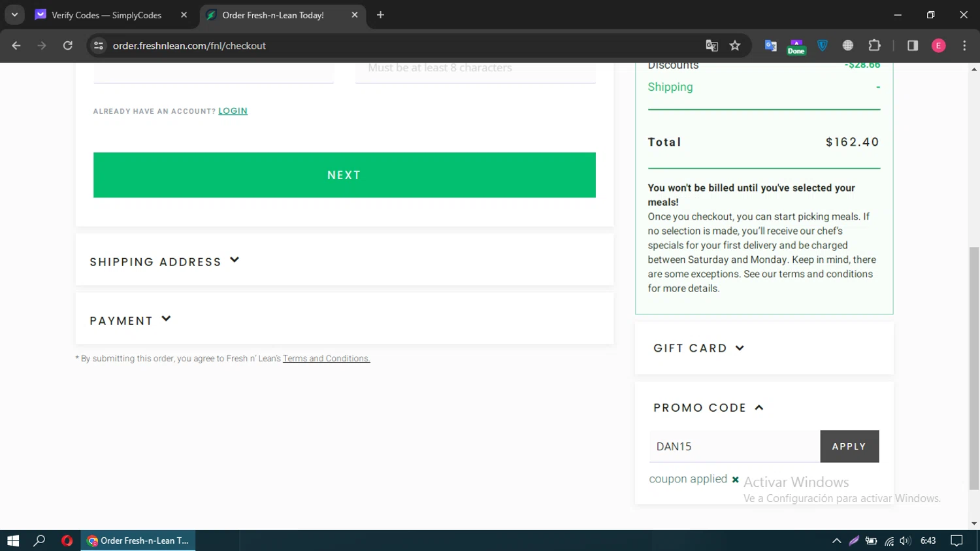Click the browser forward arrow
The width and height of the screenshot is (980, 551).
pos(42,46)
